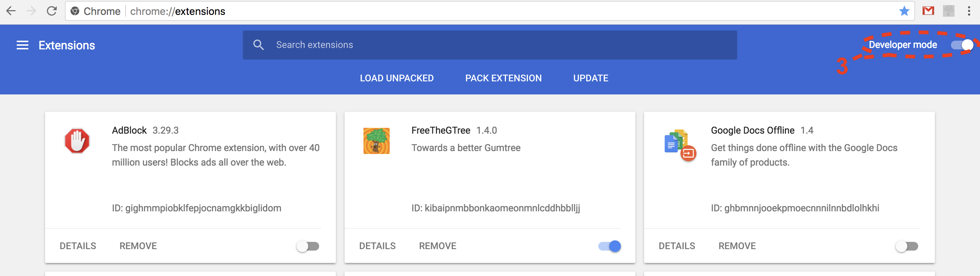The image size is (980, 276).
Task: Click UPDATE extensions button
Action: tap(590, 78)
